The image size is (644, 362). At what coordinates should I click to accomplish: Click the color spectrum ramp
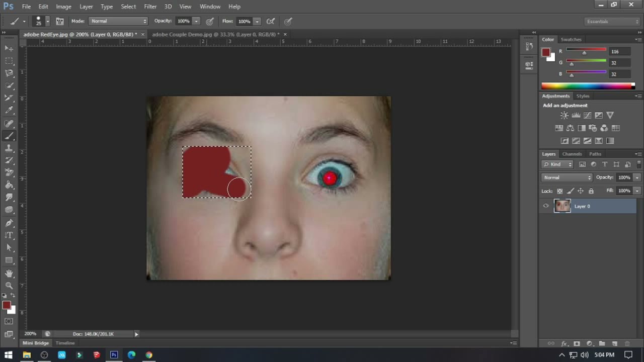point(588,86)
